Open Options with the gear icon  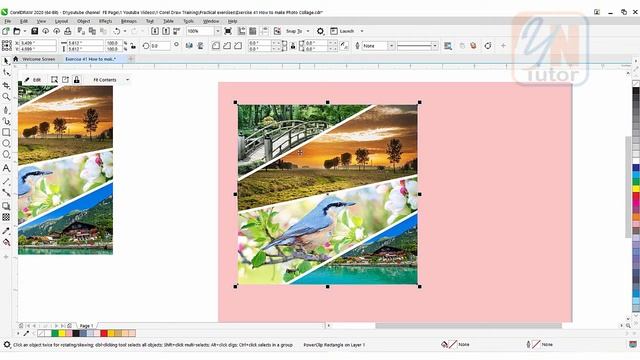point(320,31)
